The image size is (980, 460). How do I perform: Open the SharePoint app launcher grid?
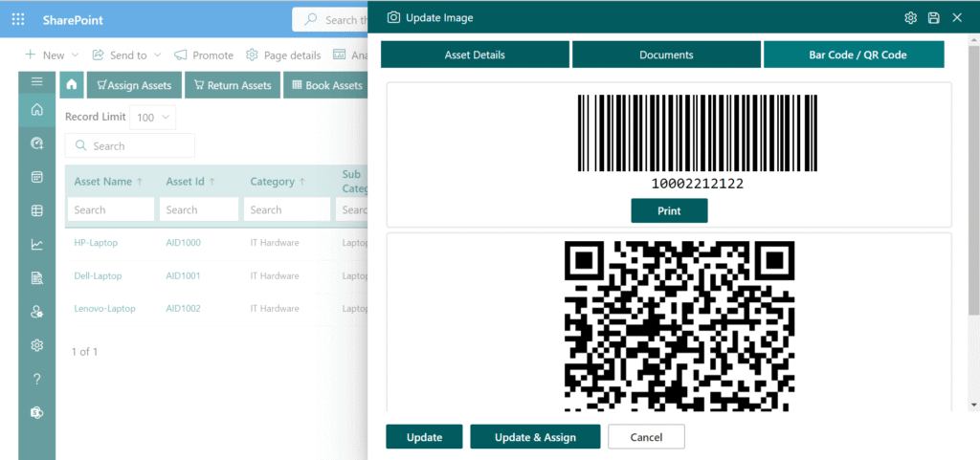(19, 19)
